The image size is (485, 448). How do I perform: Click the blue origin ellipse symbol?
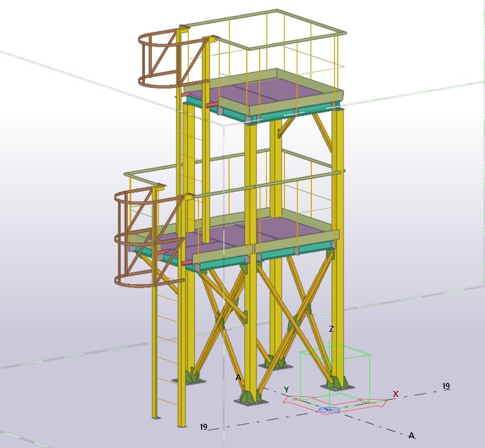(329, 410)
